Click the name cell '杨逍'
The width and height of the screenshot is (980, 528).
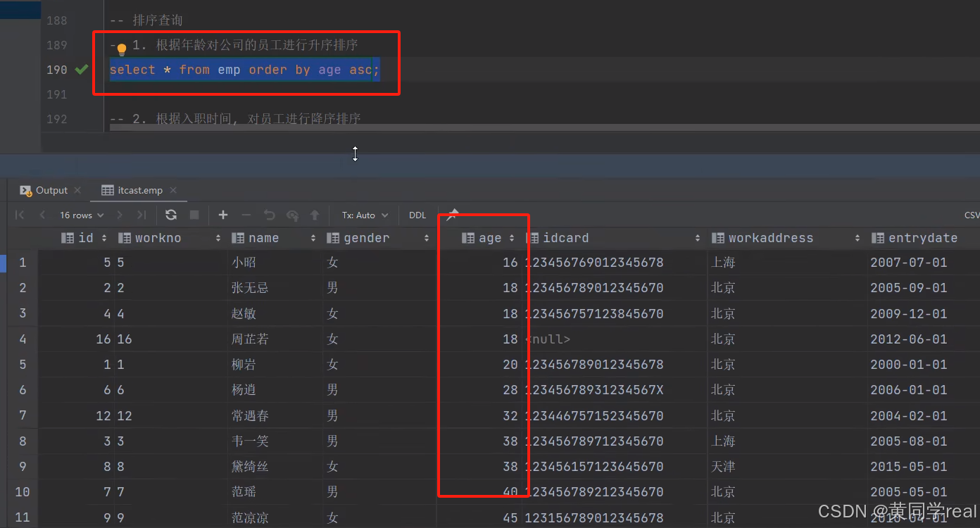244,390
